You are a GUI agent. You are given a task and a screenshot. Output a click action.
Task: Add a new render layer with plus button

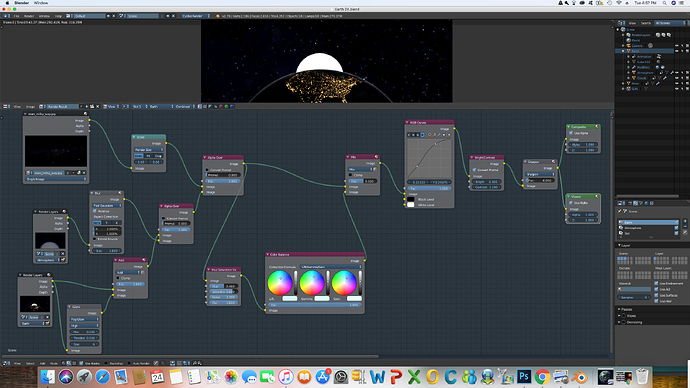(x=685, y=222)
